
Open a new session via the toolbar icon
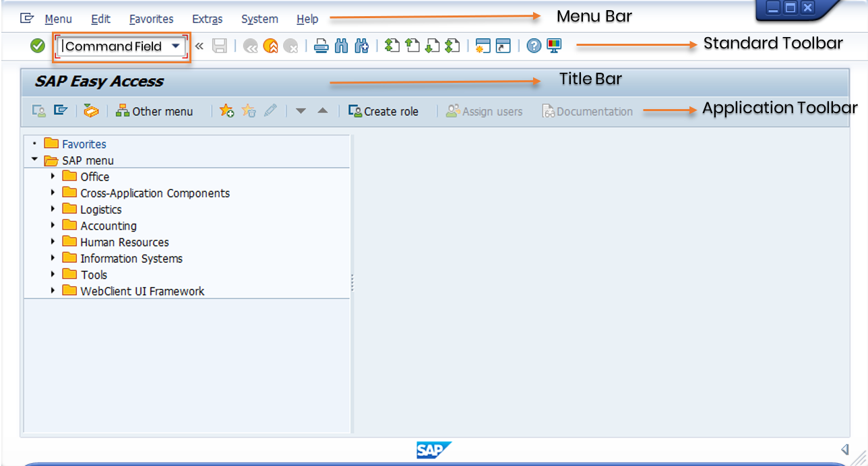pos(483,46)
